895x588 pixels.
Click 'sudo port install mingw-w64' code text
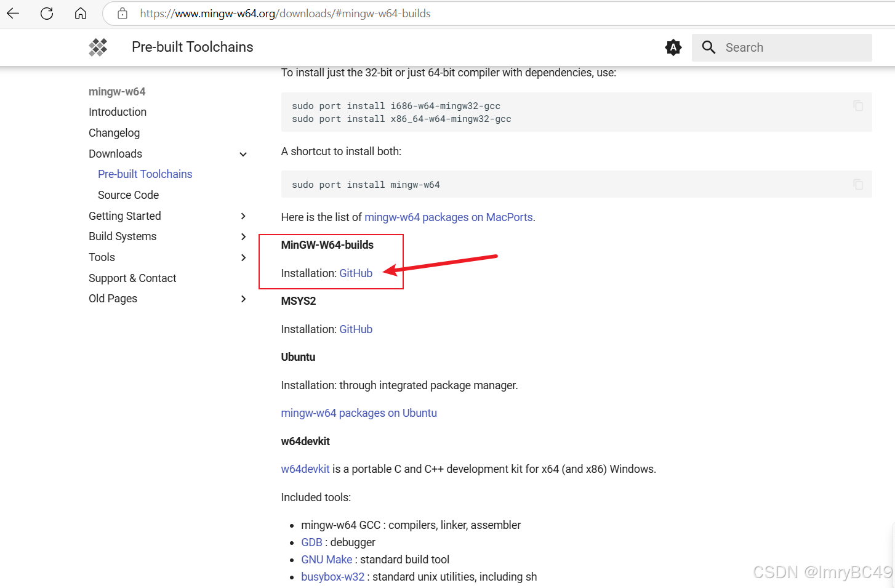point(366,185)
